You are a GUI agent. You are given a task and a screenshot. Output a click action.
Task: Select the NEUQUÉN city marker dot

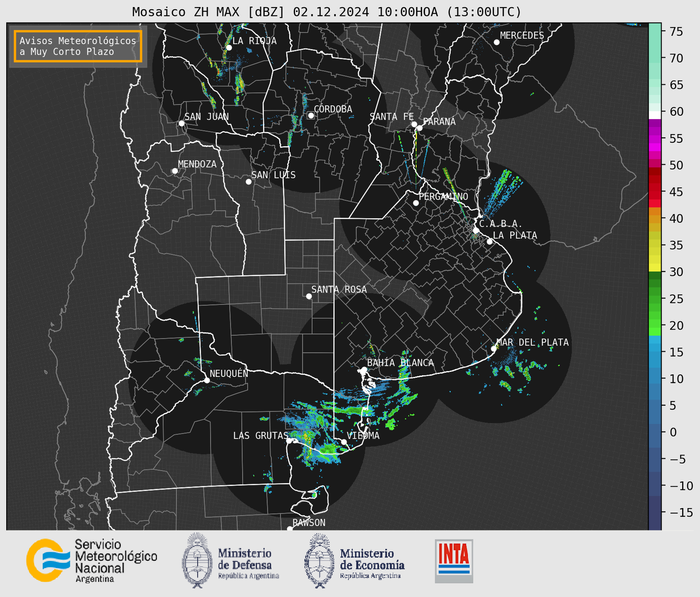[207, 380]
